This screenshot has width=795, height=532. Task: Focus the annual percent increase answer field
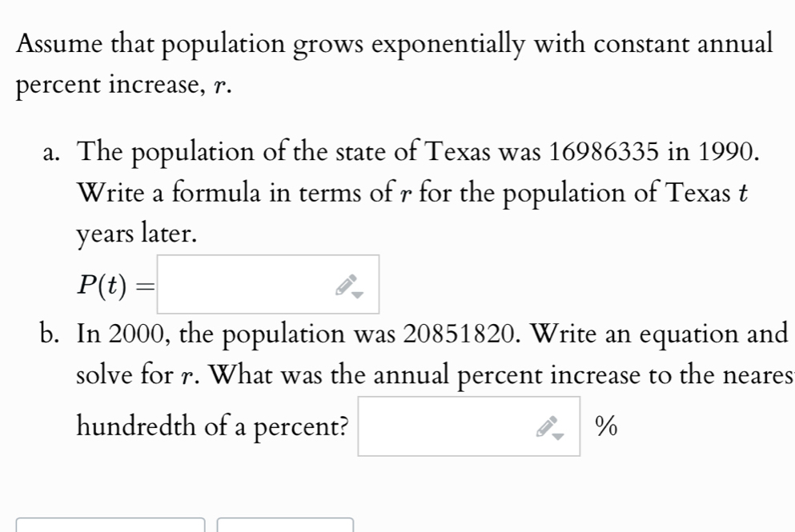[469, 426]
